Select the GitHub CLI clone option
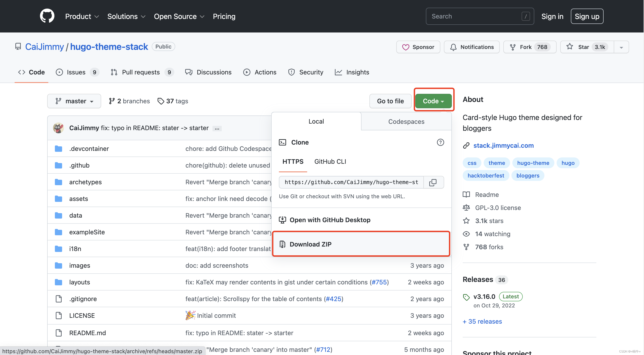The height and width of the screenshot is (355, 644). tap(330, 162)
